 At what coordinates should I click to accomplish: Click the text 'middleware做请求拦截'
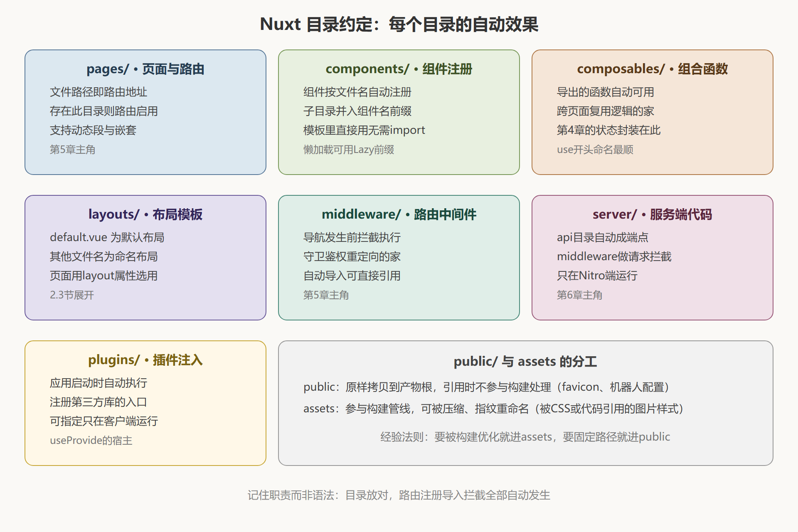point(614,256)
